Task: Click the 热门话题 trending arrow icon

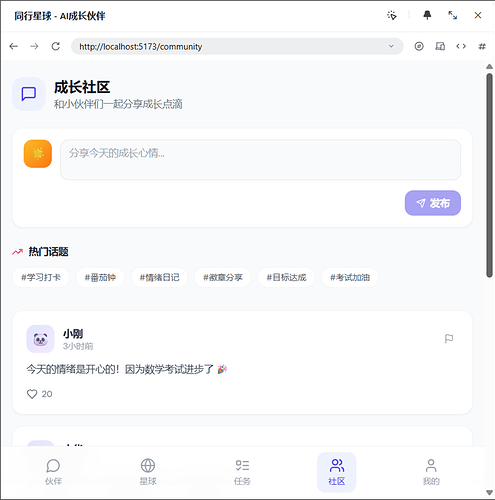Action: pos(18,252)
